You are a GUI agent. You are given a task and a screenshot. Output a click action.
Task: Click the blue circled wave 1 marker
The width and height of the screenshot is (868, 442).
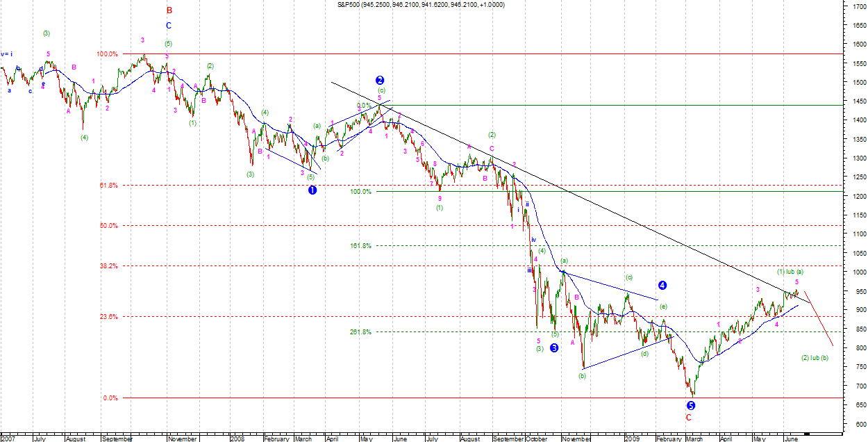[x=312, y=190]
